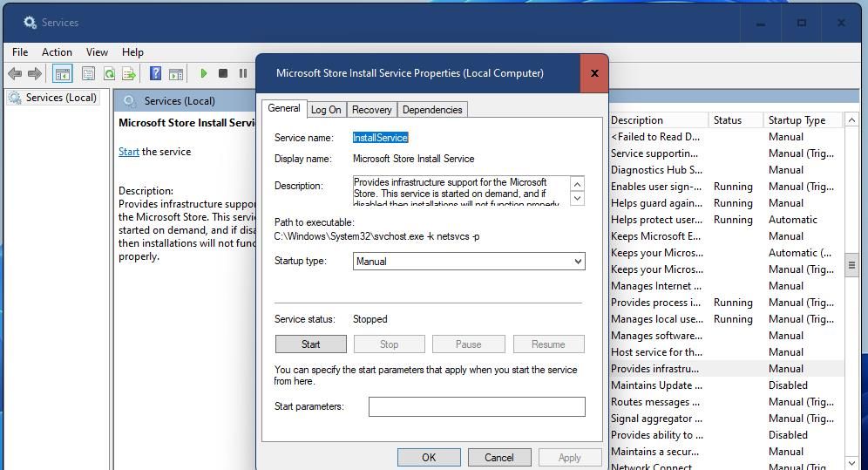
Task: Open the View menu
Action: click(x=97, y=52)
